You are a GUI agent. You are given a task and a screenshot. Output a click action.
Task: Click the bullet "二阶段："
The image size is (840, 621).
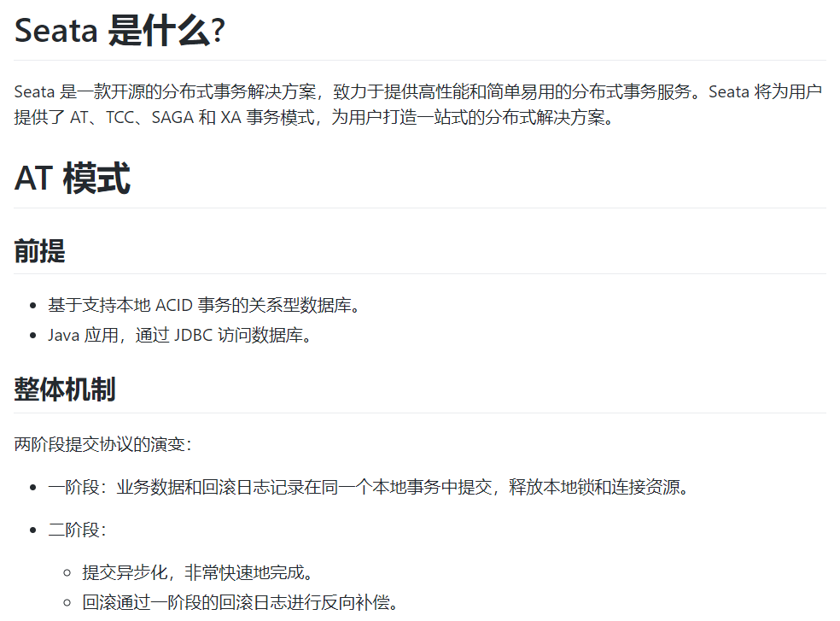pyautogui.click(x=78, y=530)
